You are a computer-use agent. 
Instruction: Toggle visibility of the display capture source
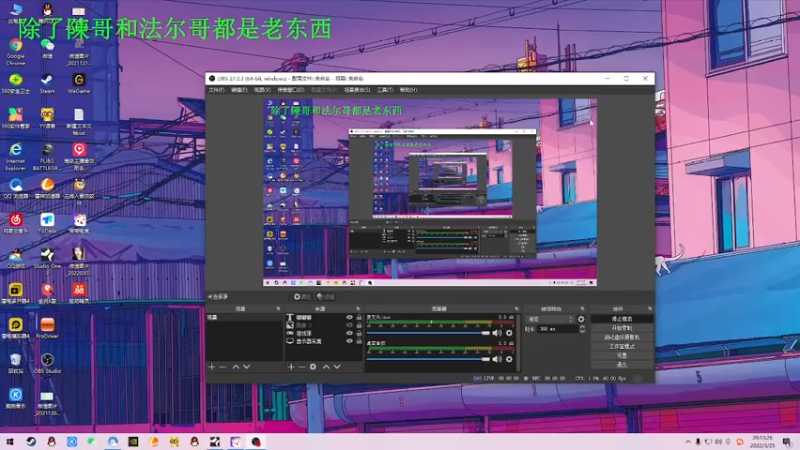coord(349,341)
